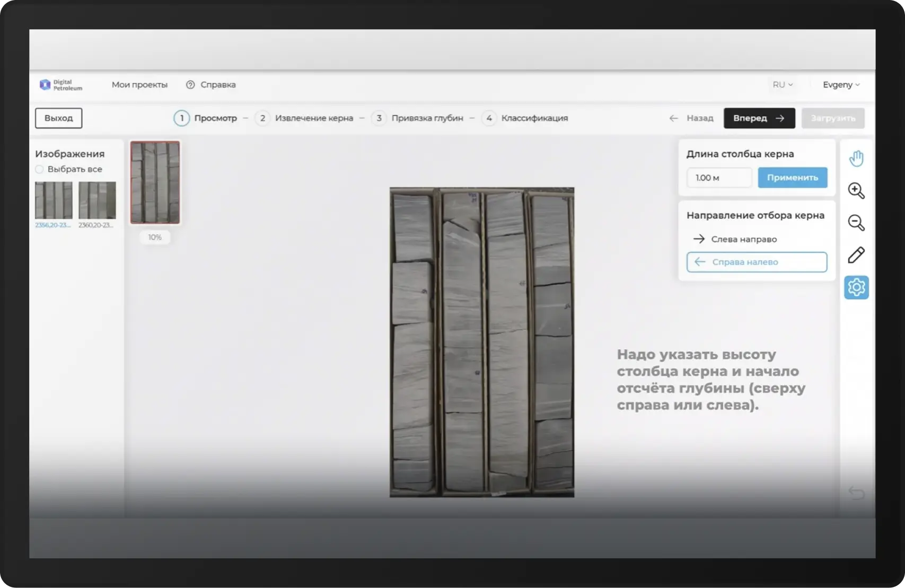Open Мои проекты menu item
Image resolution: width=905 pixels, height=588 pixels.
click(x=139, y=85)
